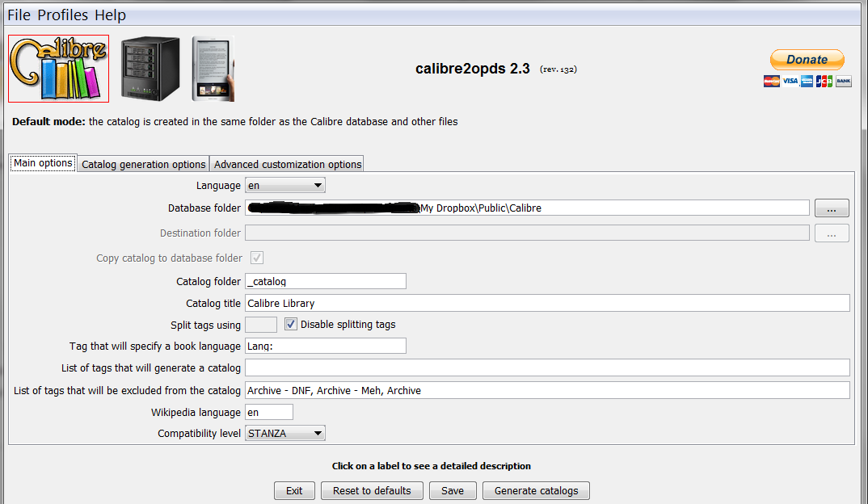Click the Destination folder label

200,233
